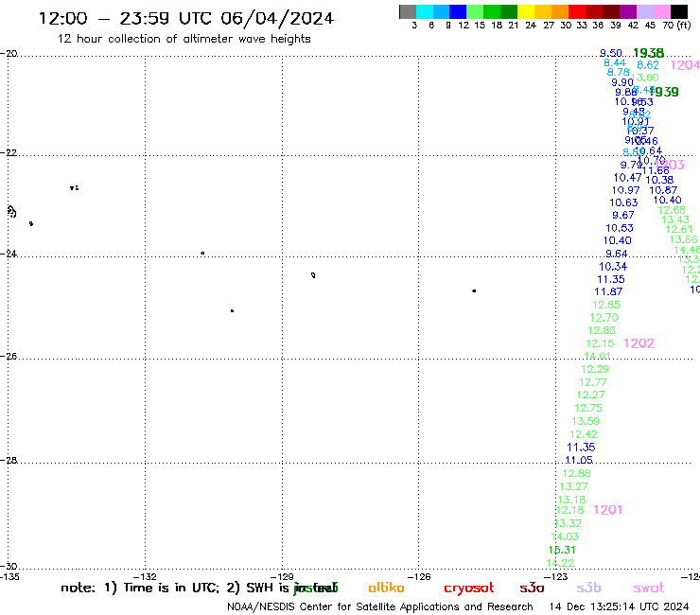Click the wave height reading 10.87

pyautogui.click(x=663, y=190)
